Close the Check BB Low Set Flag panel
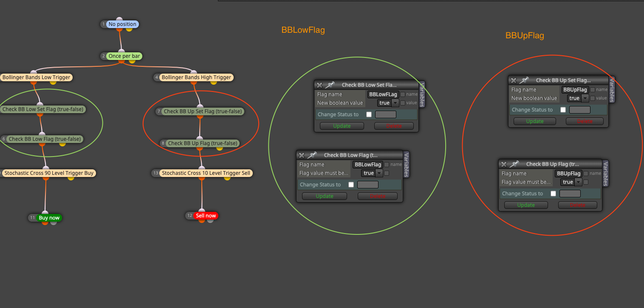Viewport: 644px width, 308px height. (x=319, y=85)
